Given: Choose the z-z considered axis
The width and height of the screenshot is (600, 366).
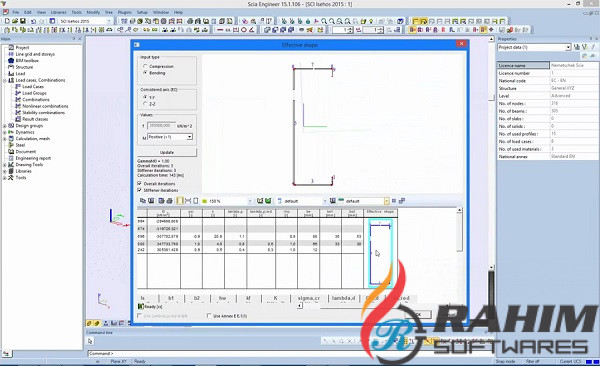Looking at the screenshot, I should tap(145, 104).
